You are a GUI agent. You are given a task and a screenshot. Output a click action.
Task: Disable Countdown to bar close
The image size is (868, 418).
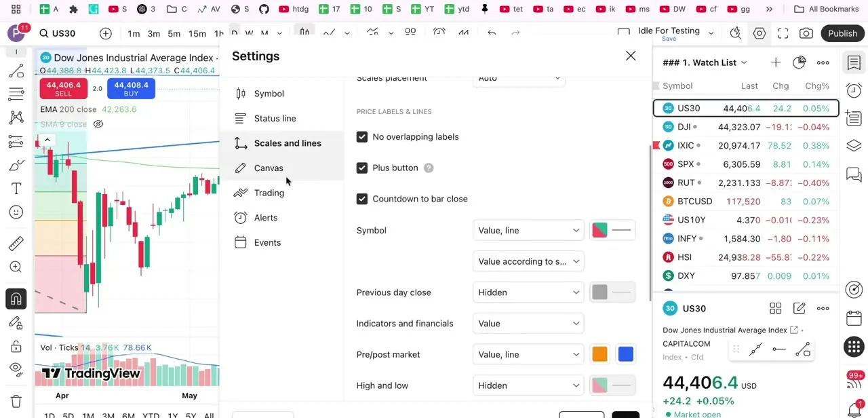(x=362, y=199)
